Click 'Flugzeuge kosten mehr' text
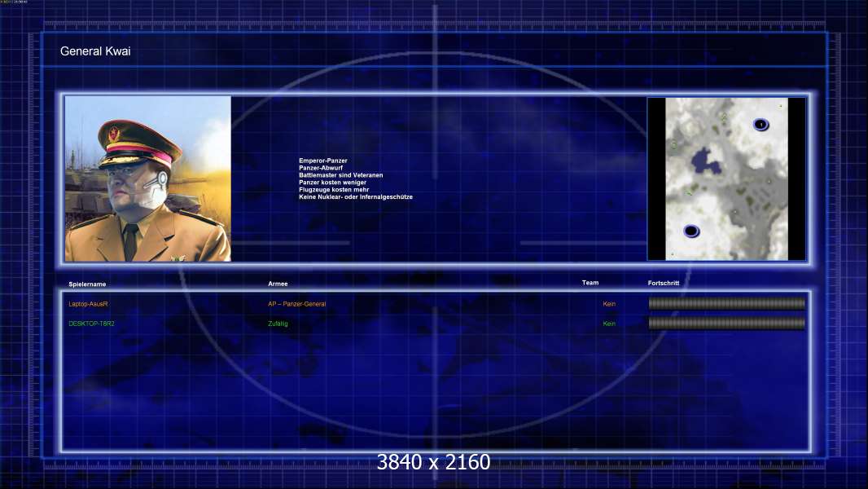The image size is (868, 489). (334, 189)
